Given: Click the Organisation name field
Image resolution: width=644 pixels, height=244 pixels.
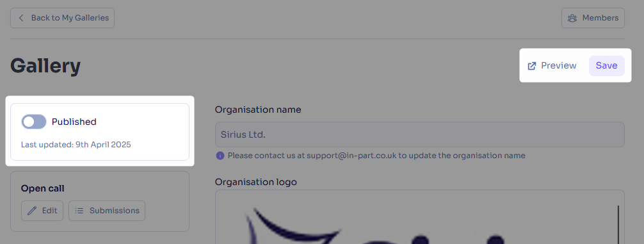Looking at the screenshot, I should 420,134.
